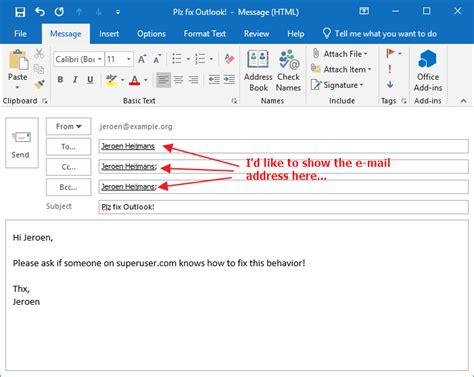Screen dimensions: 474x377
Task: Click in the Subject field
Action: pyautogui.click(x=283, y=207)
